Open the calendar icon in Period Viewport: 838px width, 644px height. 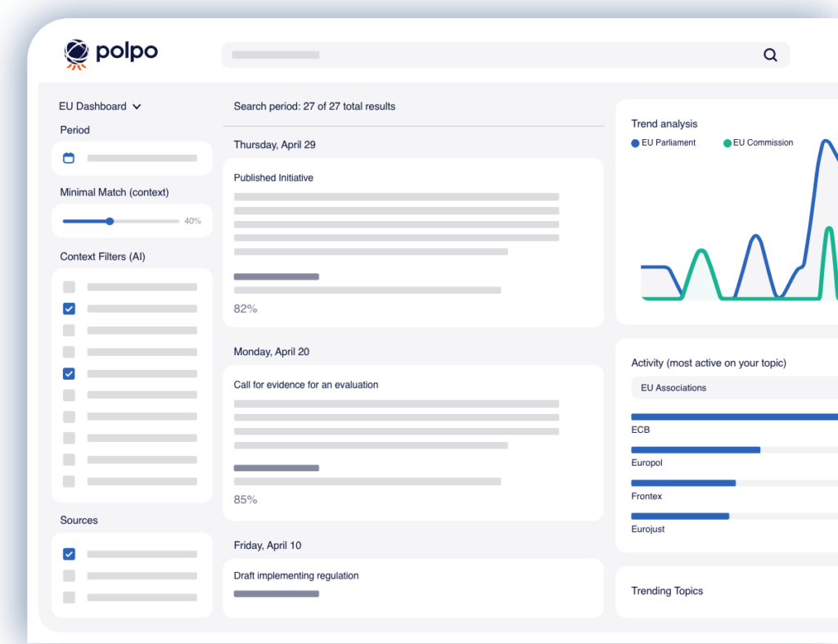tap(69, 158)
